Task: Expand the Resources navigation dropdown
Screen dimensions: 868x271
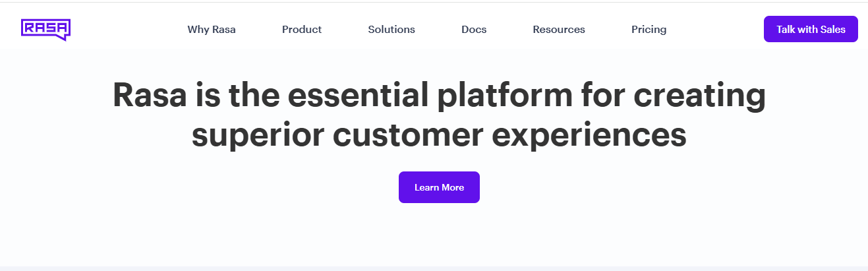Action: [x=559, y=30]
